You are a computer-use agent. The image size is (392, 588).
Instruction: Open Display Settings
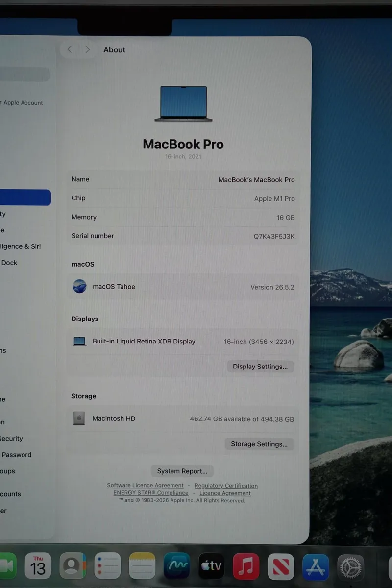click(x=260, y=367)
